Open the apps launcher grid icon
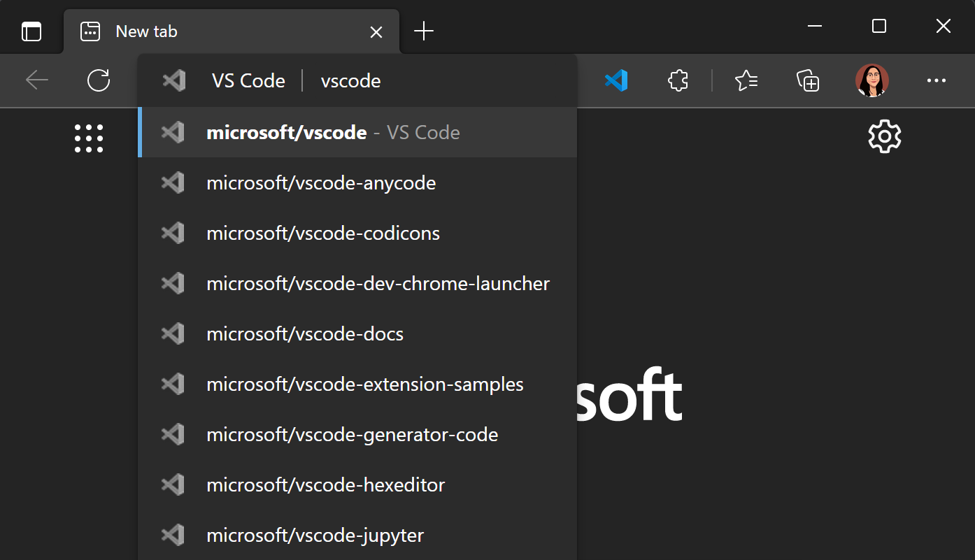 point(89,138)
